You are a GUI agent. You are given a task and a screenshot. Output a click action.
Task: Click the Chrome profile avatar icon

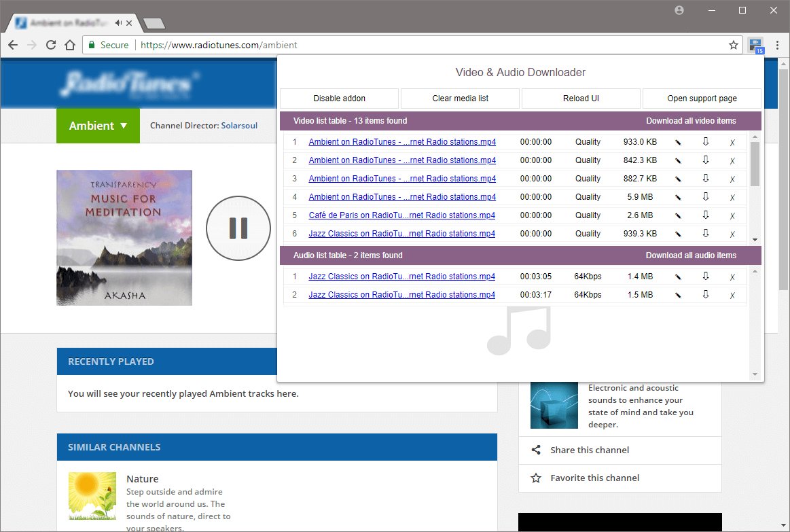(x=679, y=10)
